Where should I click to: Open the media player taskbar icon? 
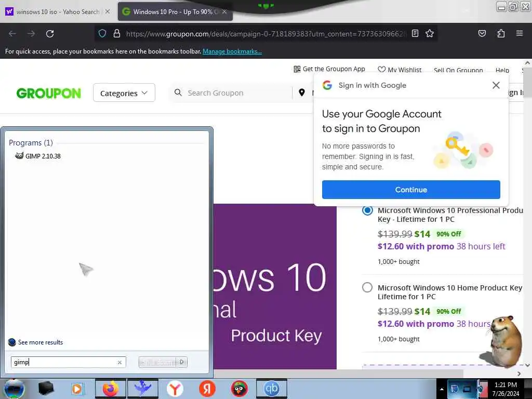tap(77, 389)
